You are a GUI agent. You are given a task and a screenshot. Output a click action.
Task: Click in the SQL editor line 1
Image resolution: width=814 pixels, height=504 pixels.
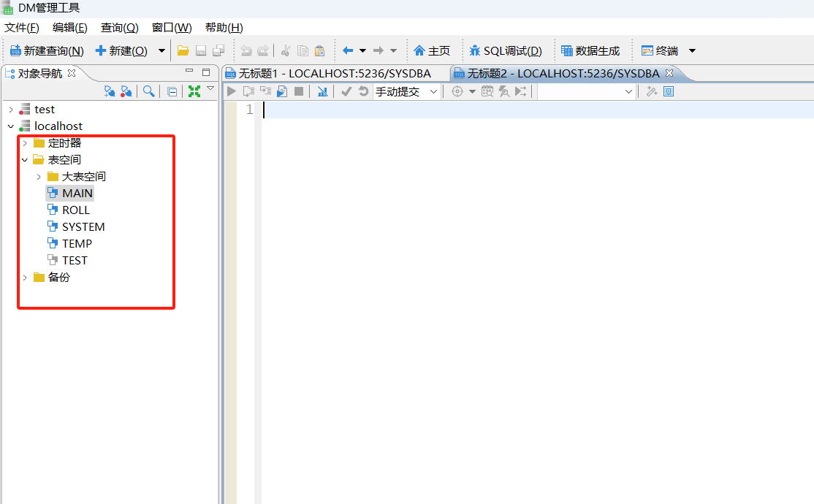[x=537, y=110]
